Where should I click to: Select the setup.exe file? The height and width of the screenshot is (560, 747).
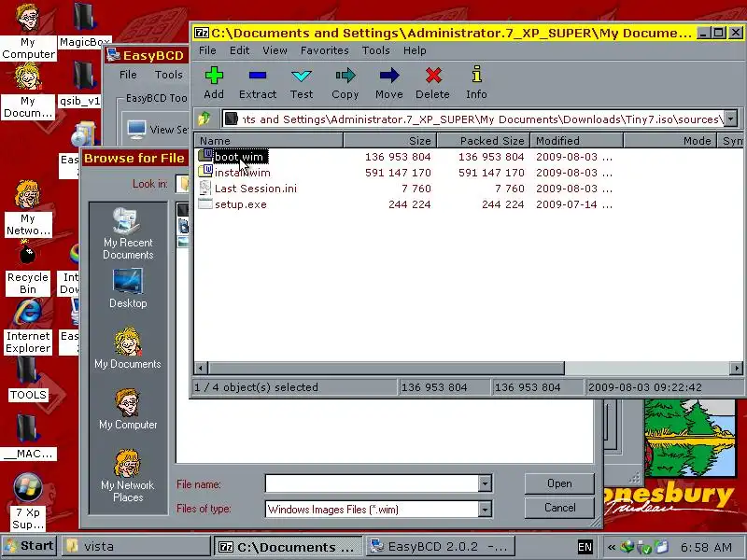click(240, 204)
